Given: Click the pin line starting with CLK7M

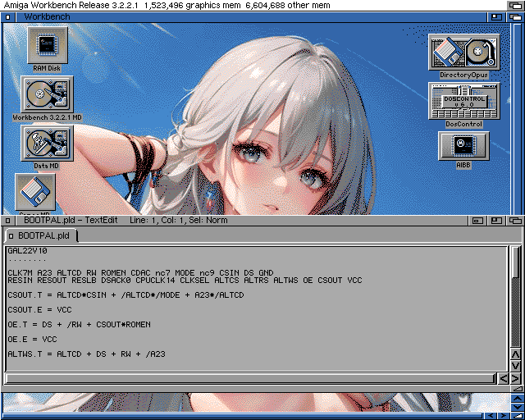Looking at the screenshot, I should point(140,272).
